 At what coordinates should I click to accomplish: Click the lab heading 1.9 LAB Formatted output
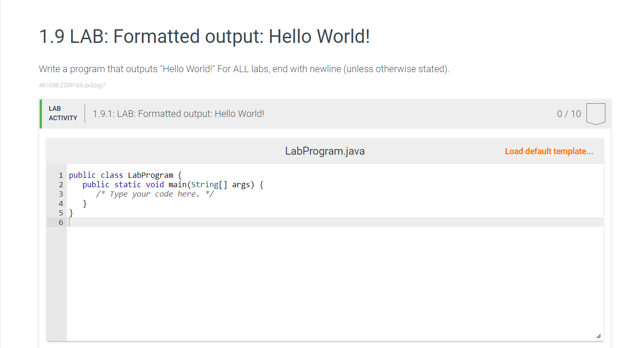tap(204, 36)
